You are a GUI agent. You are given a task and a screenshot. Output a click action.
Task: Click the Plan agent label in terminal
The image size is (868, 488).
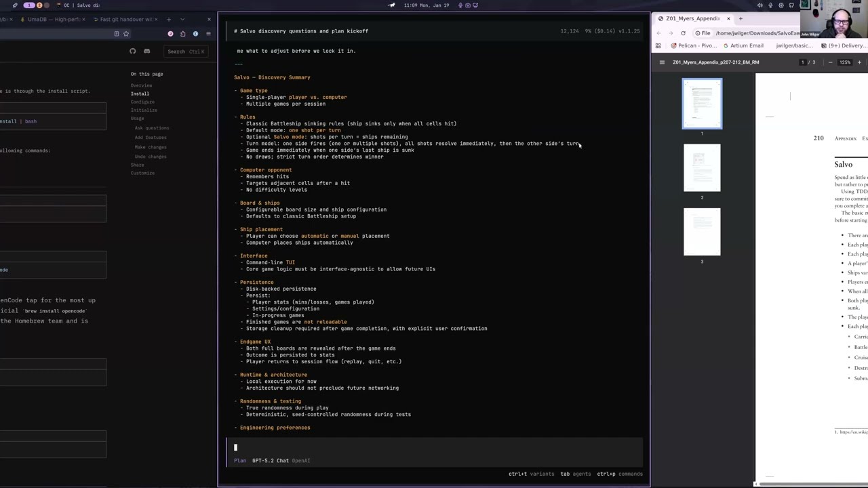click(240, 461)
